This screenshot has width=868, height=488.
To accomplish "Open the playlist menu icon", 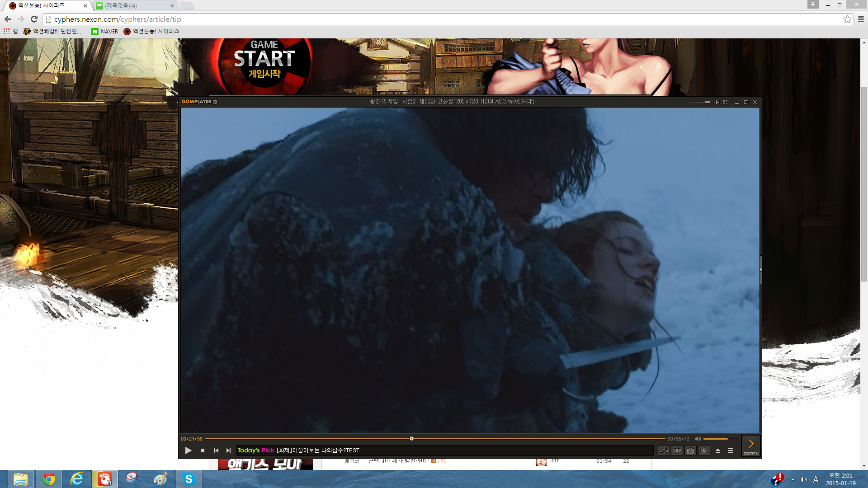I will 731,450.
